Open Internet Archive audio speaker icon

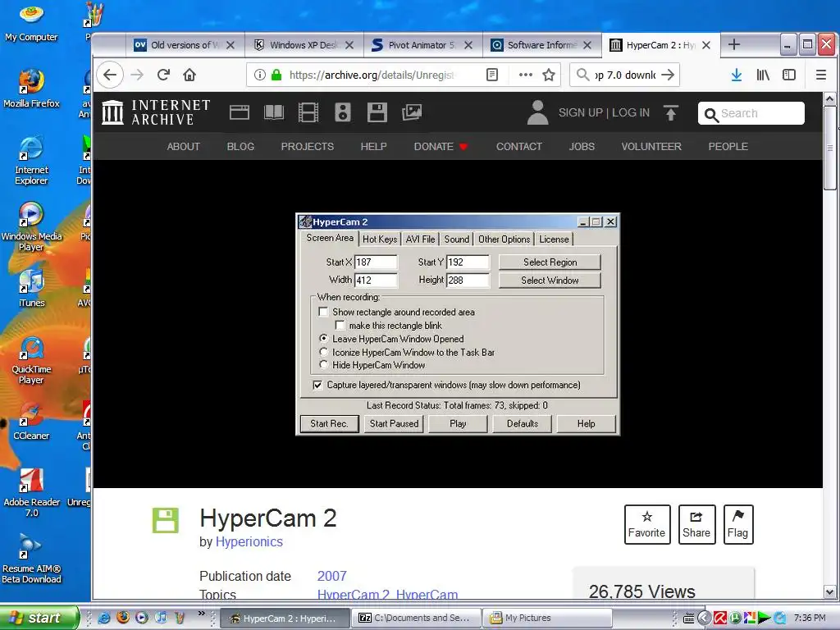click(x=342, y=112)
